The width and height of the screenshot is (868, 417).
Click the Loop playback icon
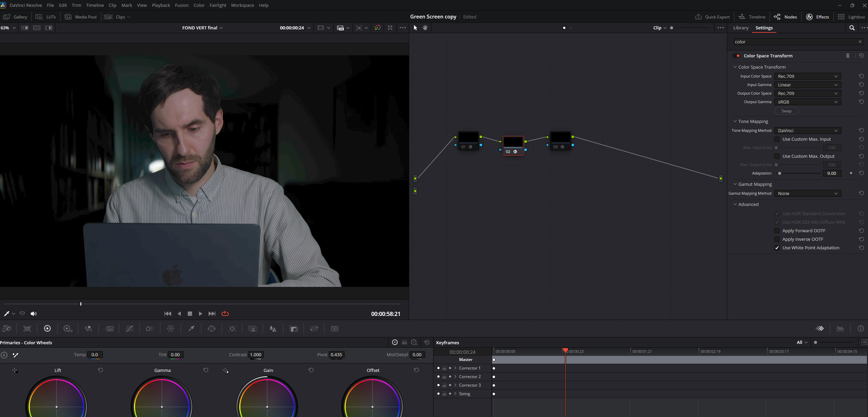click(225, 314)
